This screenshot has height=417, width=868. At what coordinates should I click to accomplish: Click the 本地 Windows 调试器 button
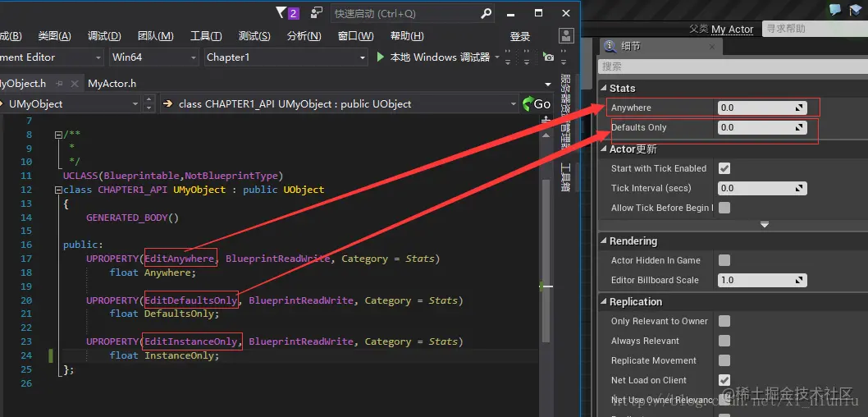(434, 57)
